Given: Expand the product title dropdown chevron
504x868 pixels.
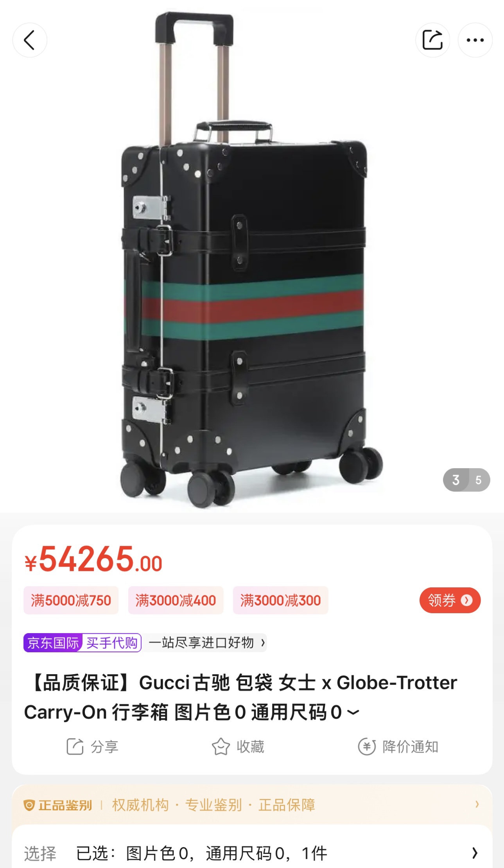Looking at the screenshot, I should pos(353,712).
